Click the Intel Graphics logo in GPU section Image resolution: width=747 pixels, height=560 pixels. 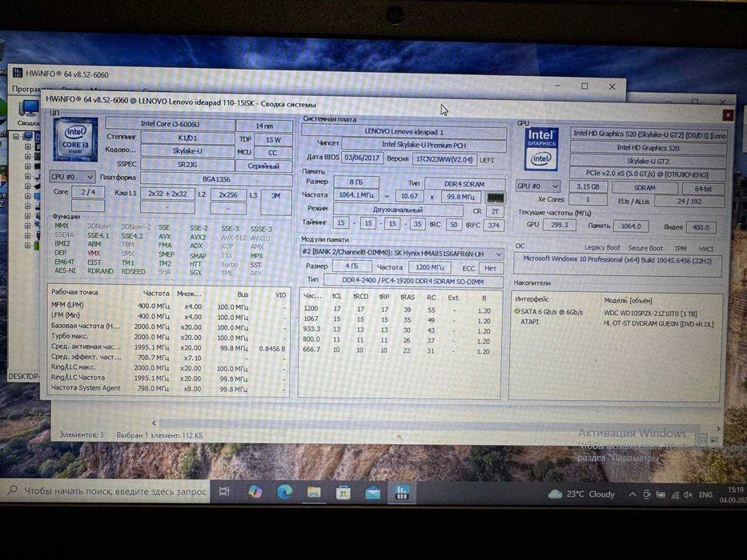(540, 150)
